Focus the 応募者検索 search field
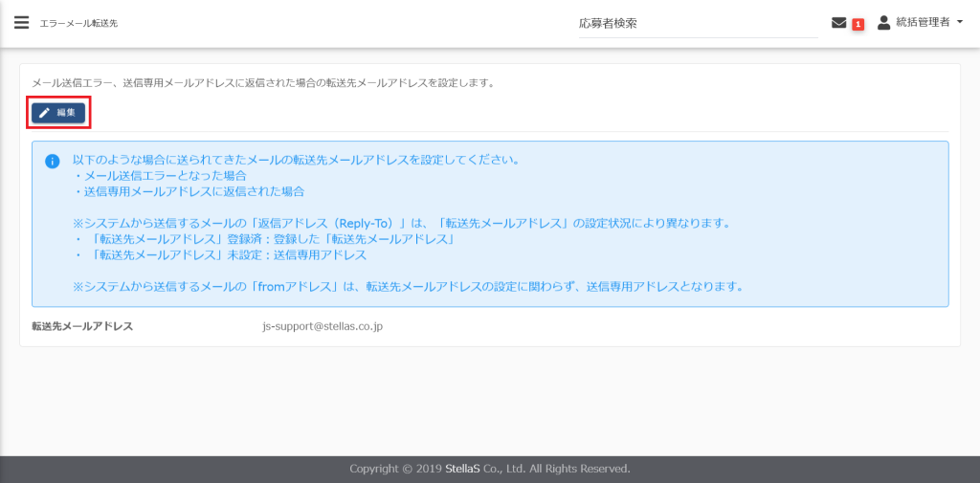 697,24
